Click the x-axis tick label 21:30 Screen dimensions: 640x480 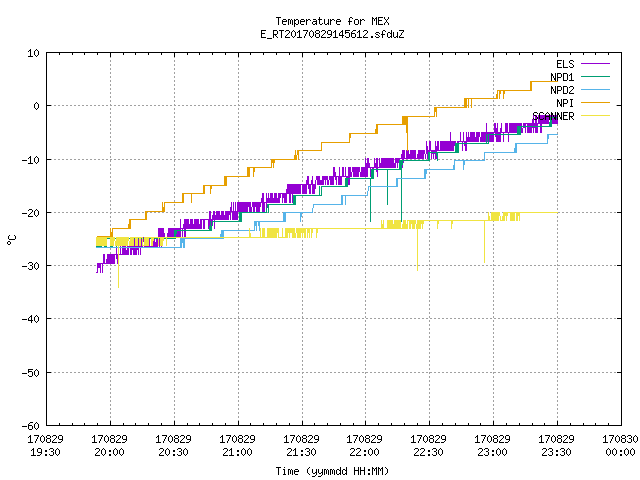[301, 452]
